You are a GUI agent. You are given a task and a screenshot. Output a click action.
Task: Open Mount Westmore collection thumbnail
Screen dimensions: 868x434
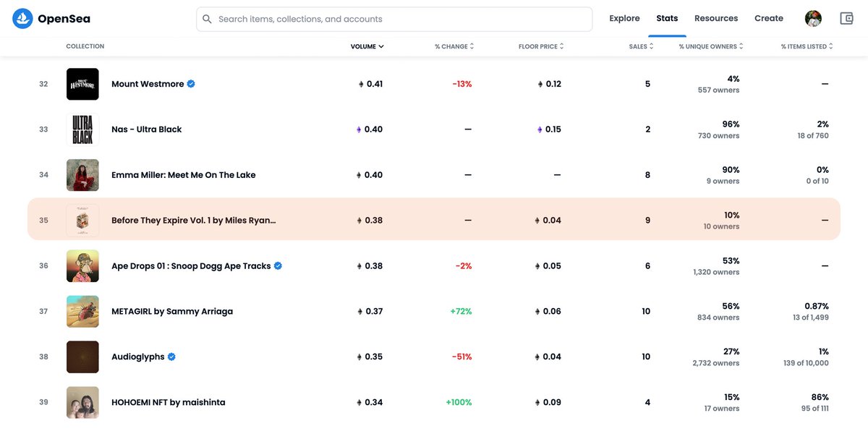pyautogui.click(x=82, y=84)
